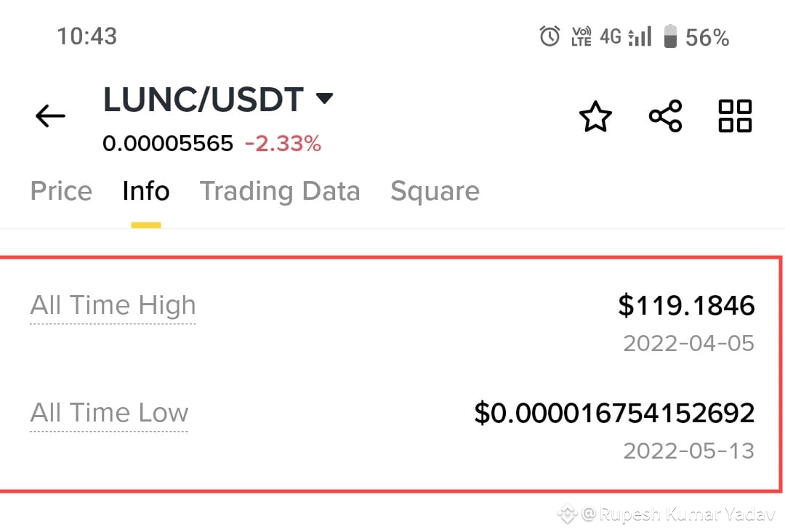This screenshot has height=532, width=785.
Task: Tap the back arrow icon
Action: (x=50, y=116)
